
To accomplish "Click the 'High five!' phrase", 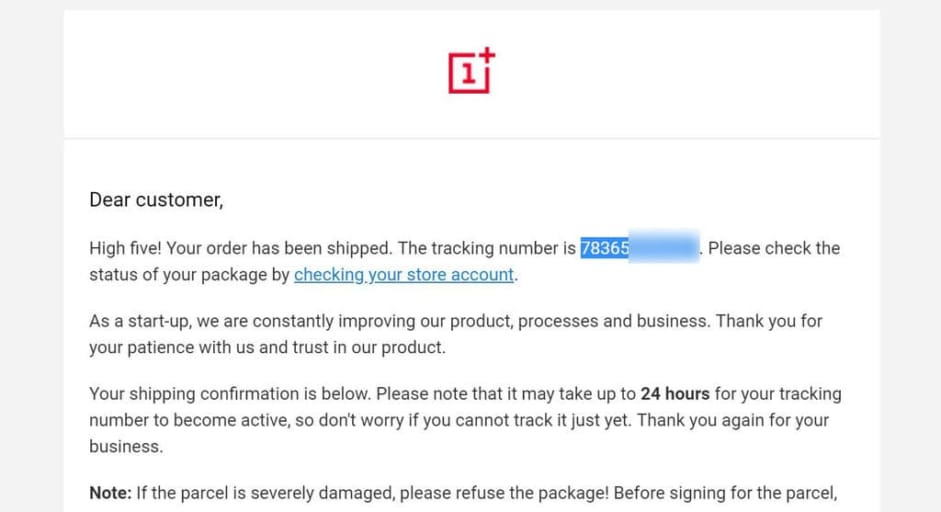I will [125, 248].
